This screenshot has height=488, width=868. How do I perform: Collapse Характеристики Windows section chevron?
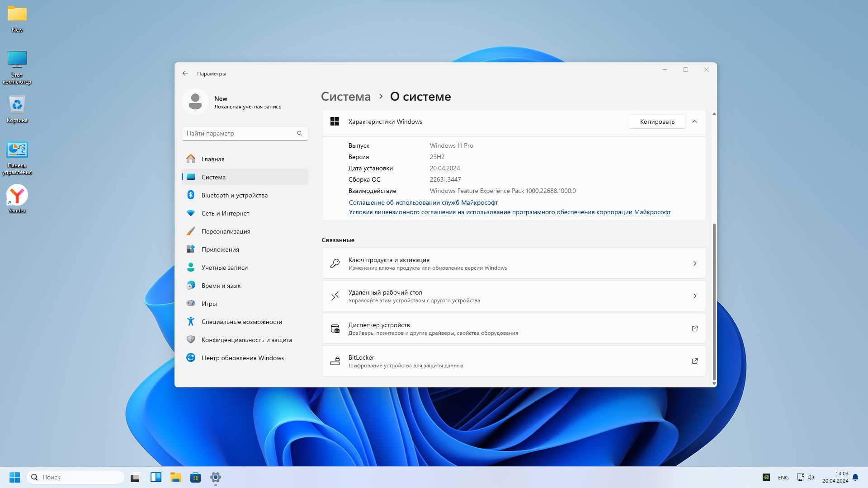point(695,122)
